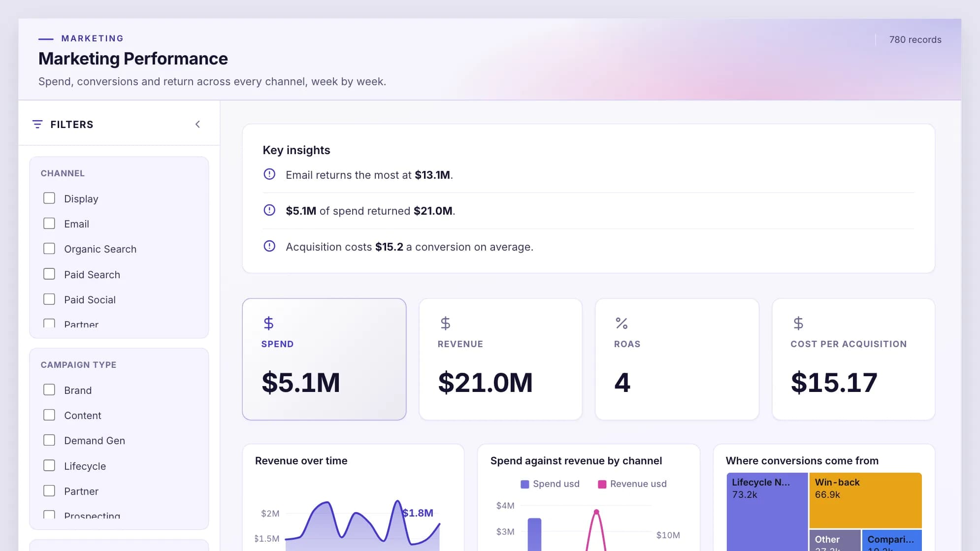Select the Cost Per Acquisition card
The image size is (980, 551).
(x=853, y=359)
